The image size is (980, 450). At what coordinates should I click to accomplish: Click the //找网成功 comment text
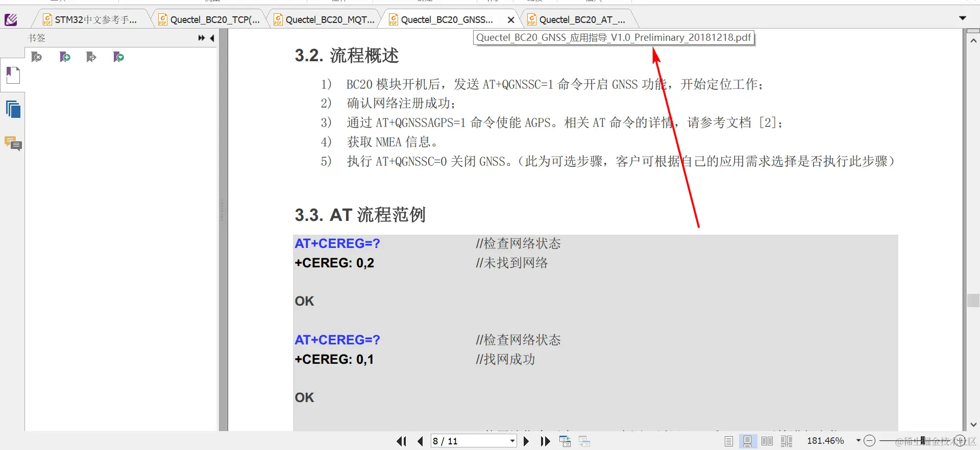tap(505, 359)
